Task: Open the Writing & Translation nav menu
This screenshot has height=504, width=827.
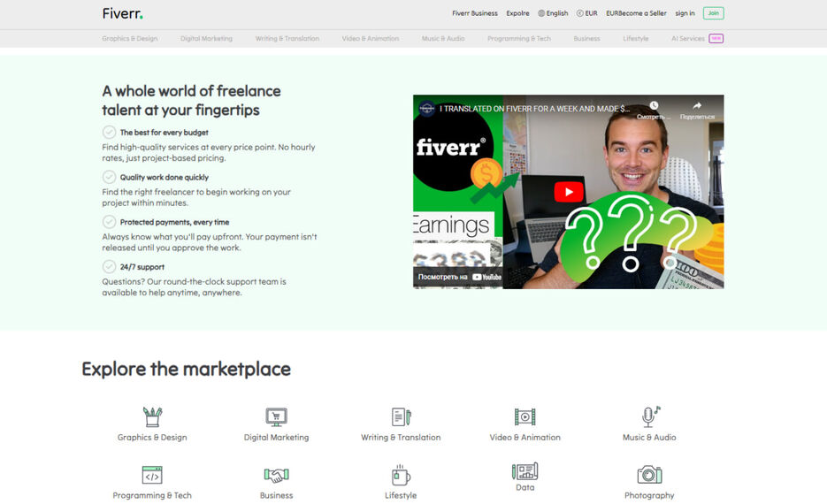Action: [287, 39]
